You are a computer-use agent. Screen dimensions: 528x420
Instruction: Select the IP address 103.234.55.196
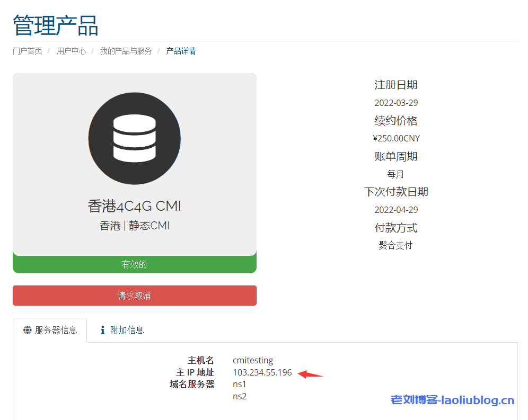[x=262, y=372]
